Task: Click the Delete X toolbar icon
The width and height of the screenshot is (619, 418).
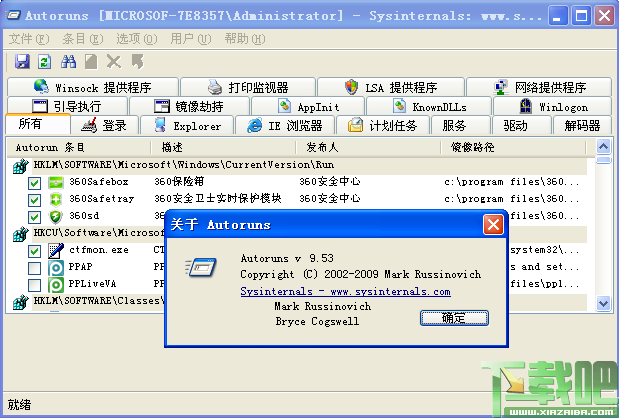Action: tap(114, 62)
